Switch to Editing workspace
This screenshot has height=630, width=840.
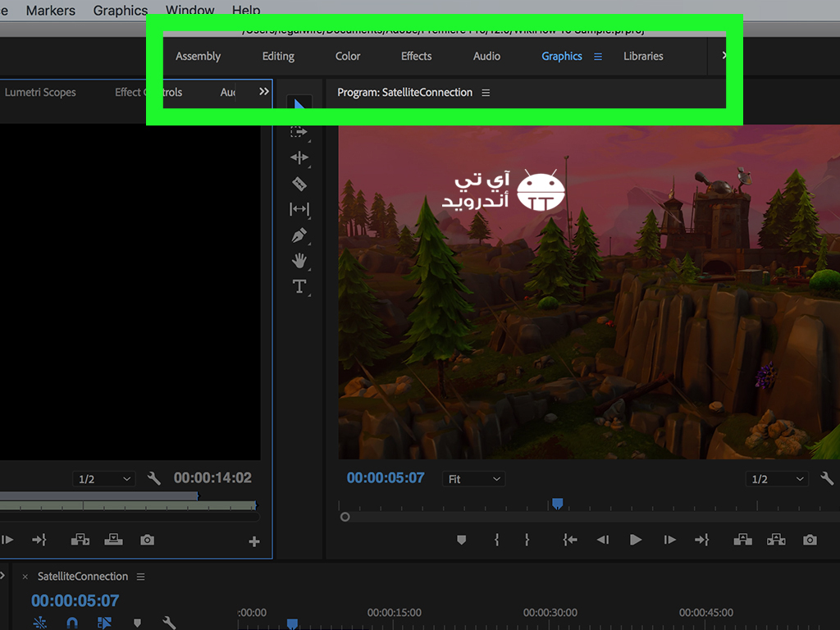point(278,57)
